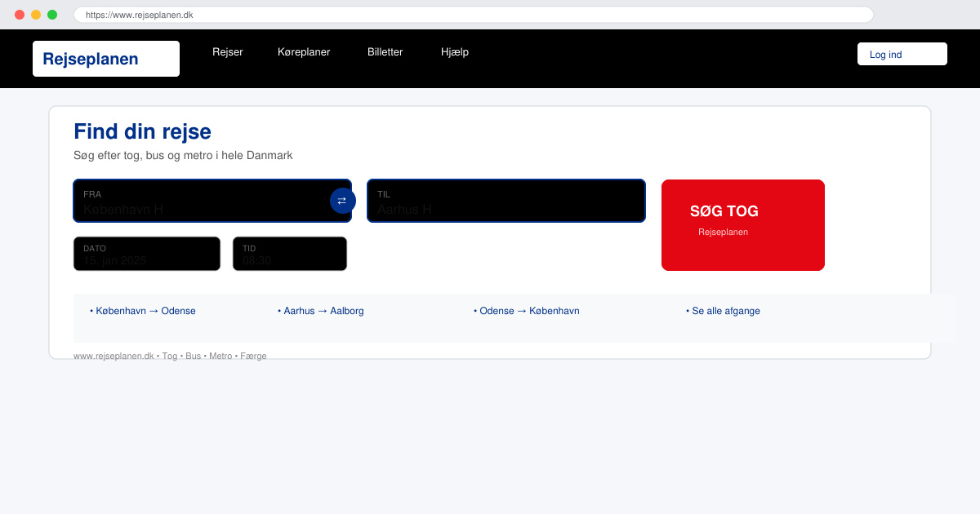Focus the TIL destination station field
980x514 pixels.
506,201
